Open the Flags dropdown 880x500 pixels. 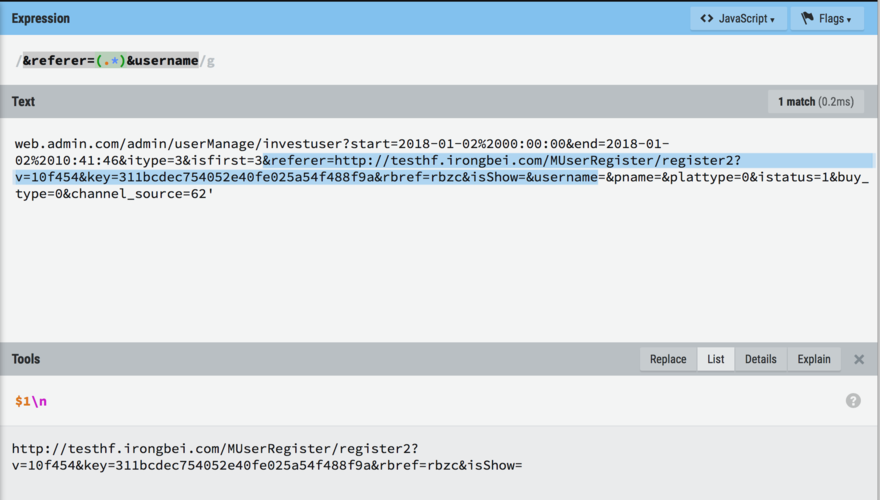click(x=827, y=19)
